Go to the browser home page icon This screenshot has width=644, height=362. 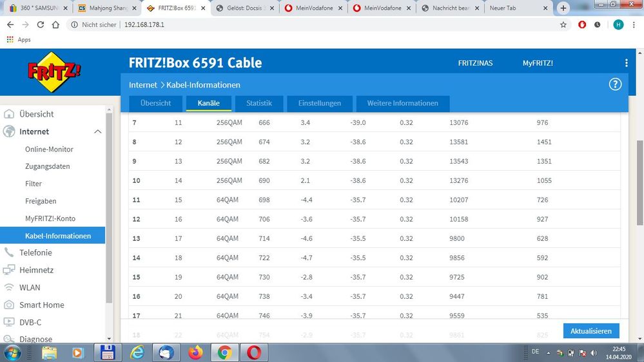coord(55,24)
